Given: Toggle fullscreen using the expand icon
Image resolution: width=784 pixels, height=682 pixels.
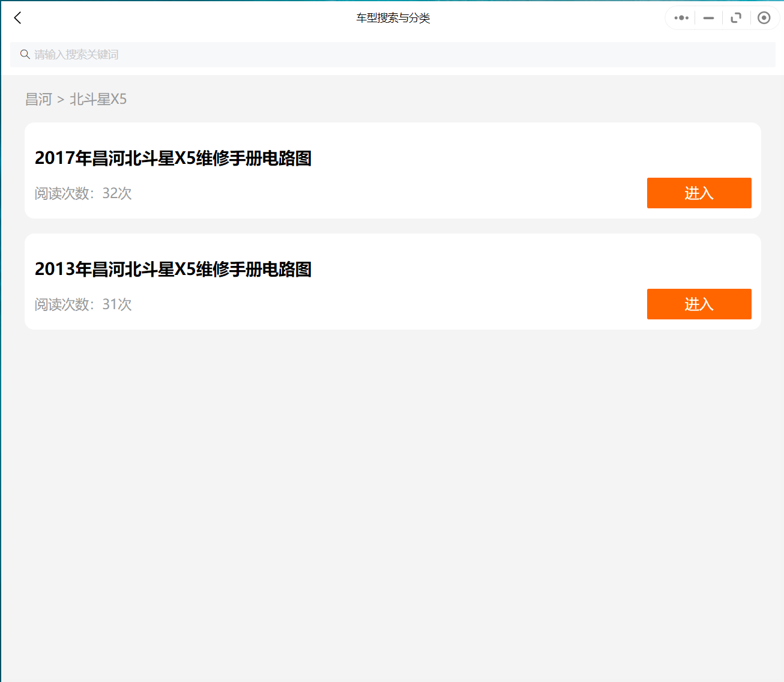Looking at the screenshot, I should [737, 18].
